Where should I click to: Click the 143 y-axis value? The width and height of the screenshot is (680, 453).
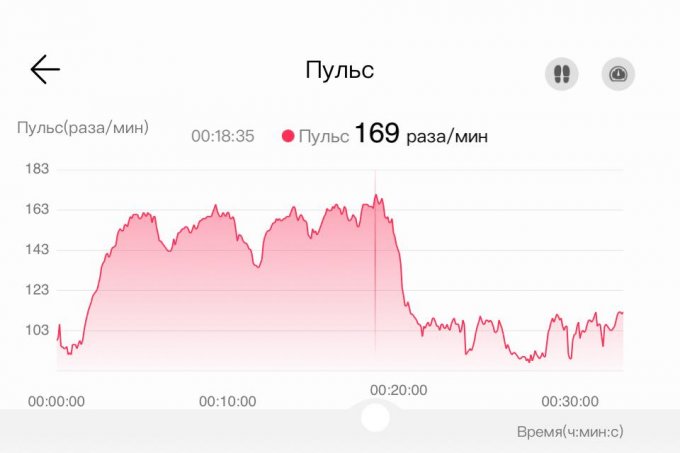pos(39,250)
